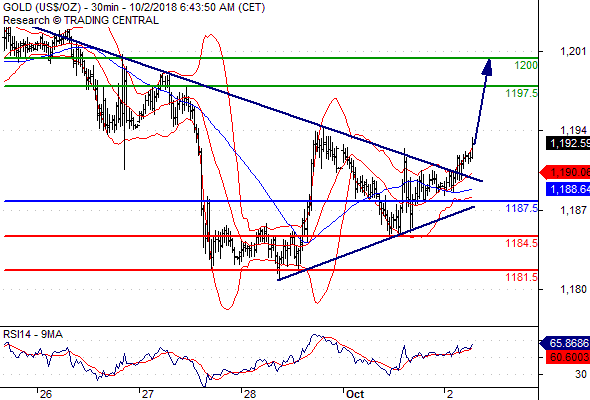This screenshot has width=590, height=400.
Task: Click the 1,187 price axis label
Action: (x=573, y=210)
